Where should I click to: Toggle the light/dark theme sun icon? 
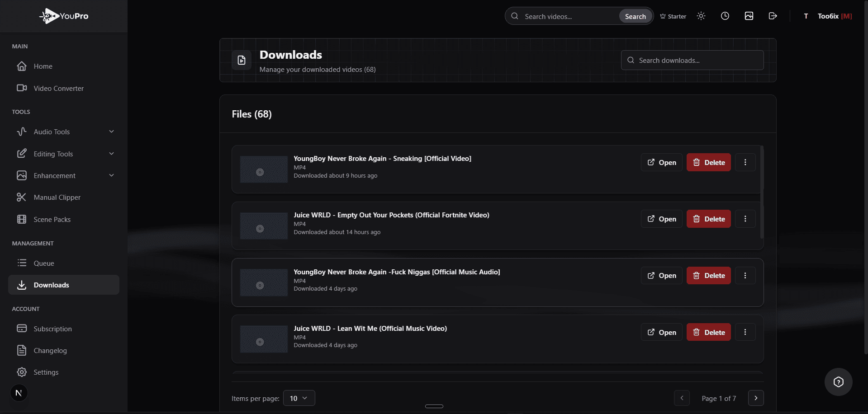[x=701, y=16]
